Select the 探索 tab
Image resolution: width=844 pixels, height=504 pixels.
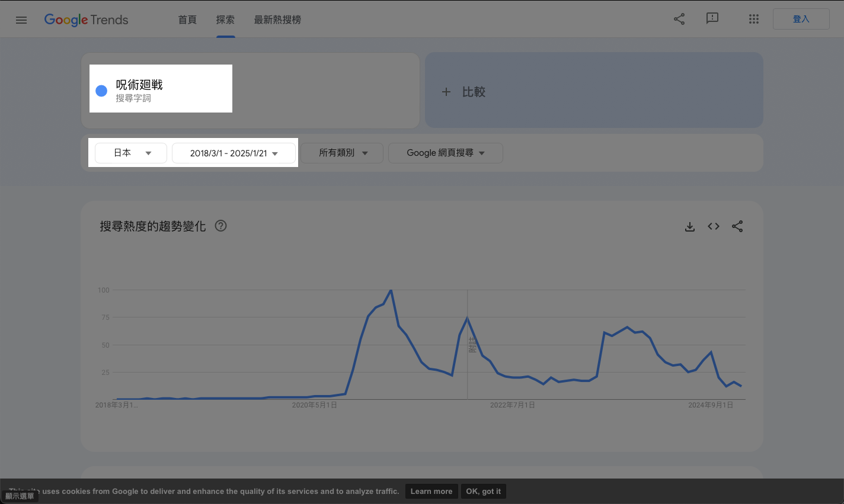tap(225, 20)
